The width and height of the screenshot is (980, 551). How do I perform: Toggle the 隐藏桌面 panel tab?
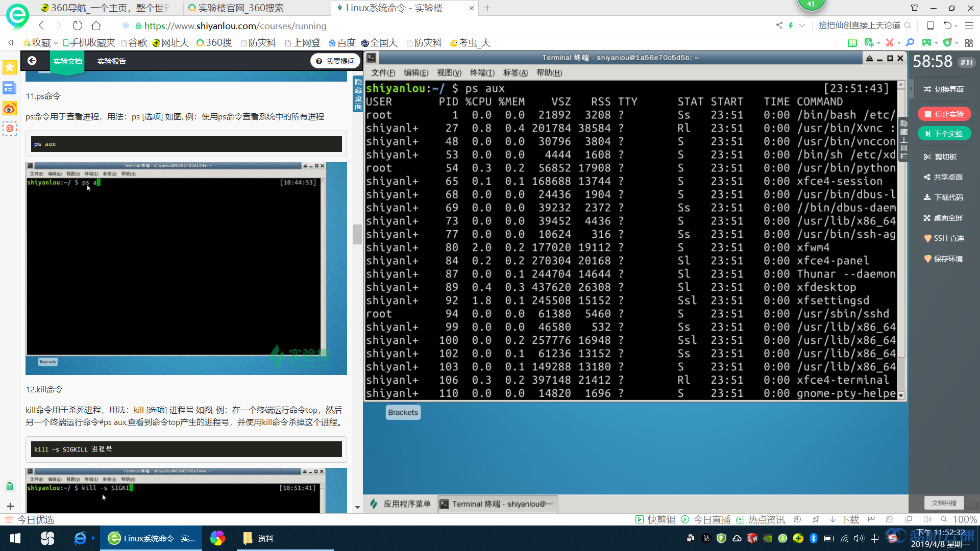point(357,95)
